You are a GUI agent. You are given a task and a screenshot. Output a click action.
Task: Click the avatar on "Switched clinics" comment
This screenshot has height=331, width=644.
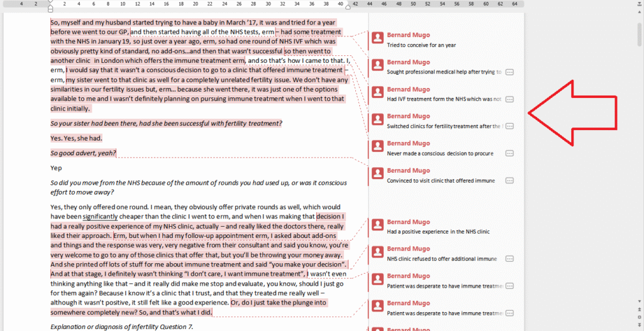[377, 120]
